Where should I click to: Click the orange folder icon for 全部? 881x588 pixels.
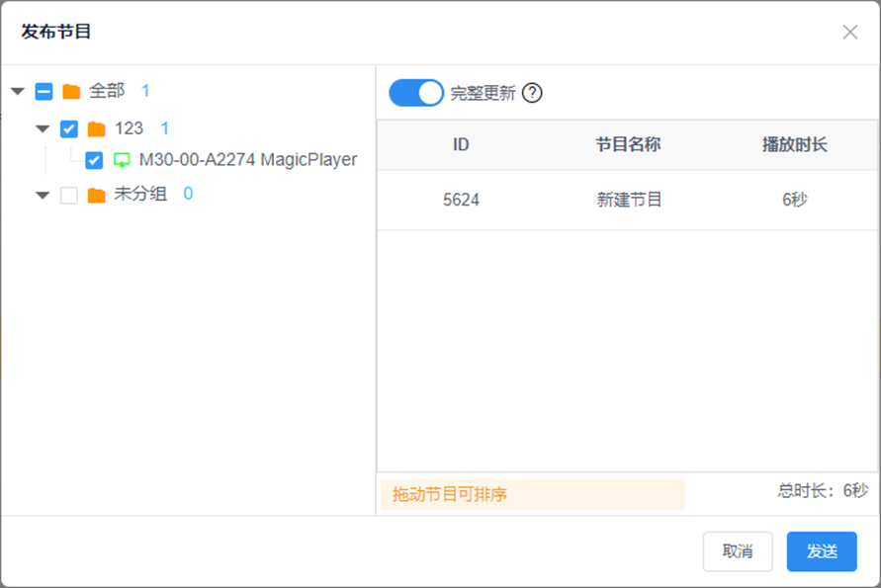71,92
